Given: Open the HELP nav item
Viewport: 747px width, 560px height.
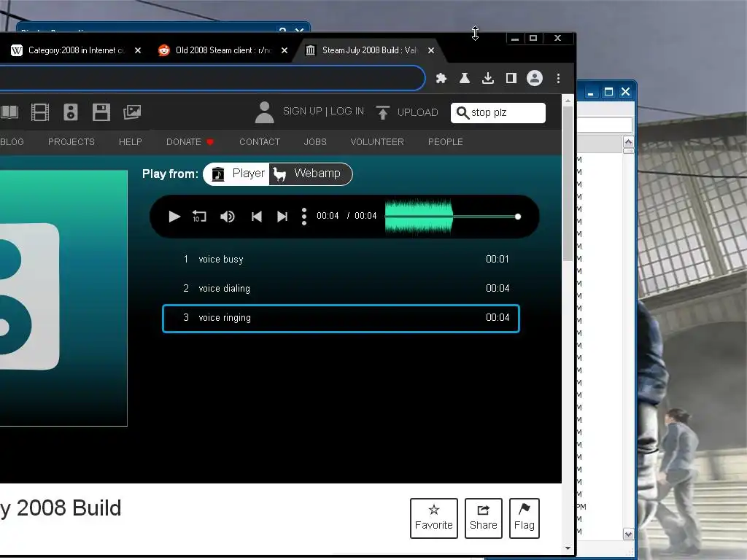Looking at the screenshot, I should (130, 142).
